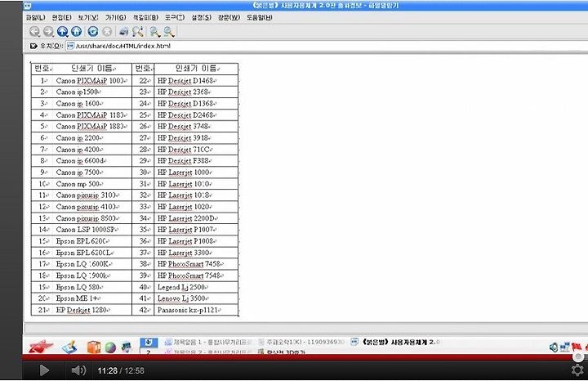The height and width of the screenshot is (381, 588).
Task: Go back with the left arrow toolbar icon
Action: [35, 32]
